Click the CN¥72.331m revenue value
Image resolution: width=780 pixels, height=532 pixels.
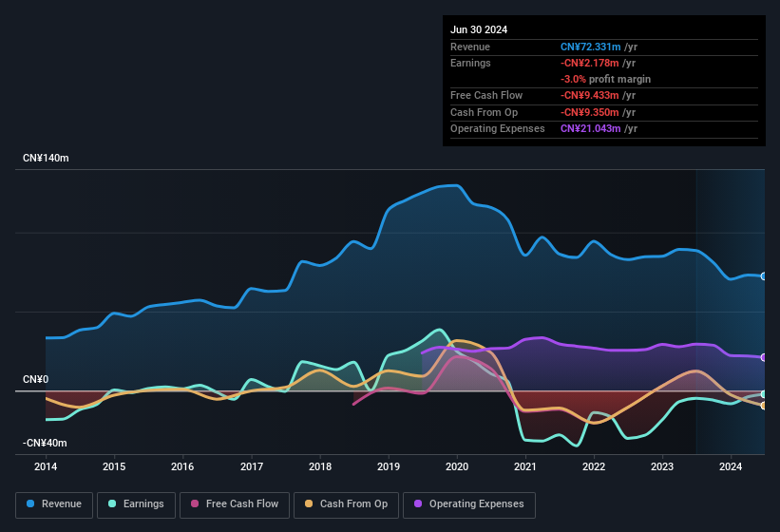pyautogui.click(x=591, y=47)
